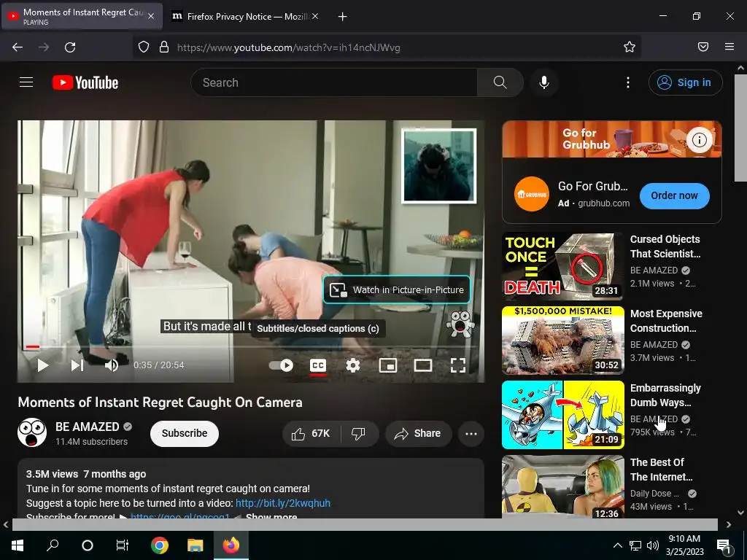Show hidden system tray icons
Viewport: 747px width, 560px height.
tap(617, 545)
